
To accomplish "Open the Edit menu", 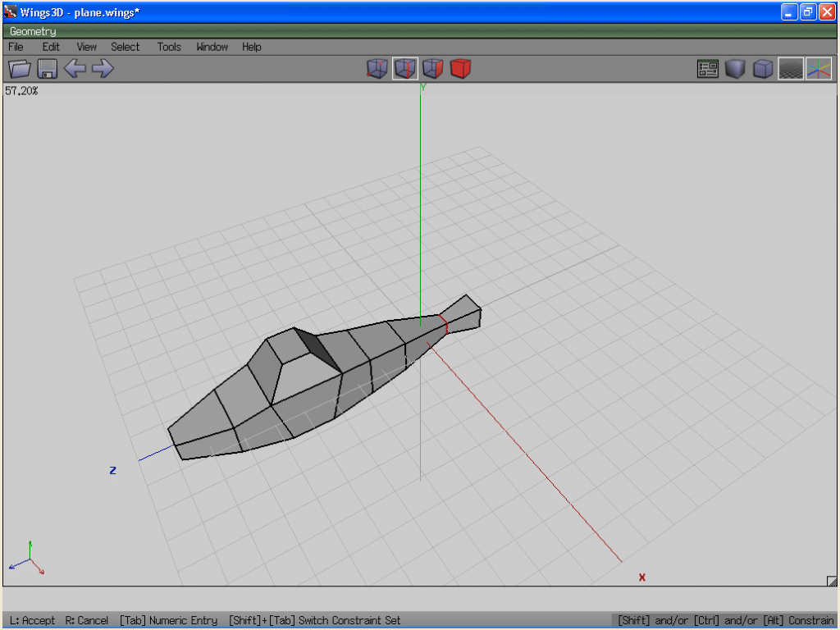I will point(51,47).
